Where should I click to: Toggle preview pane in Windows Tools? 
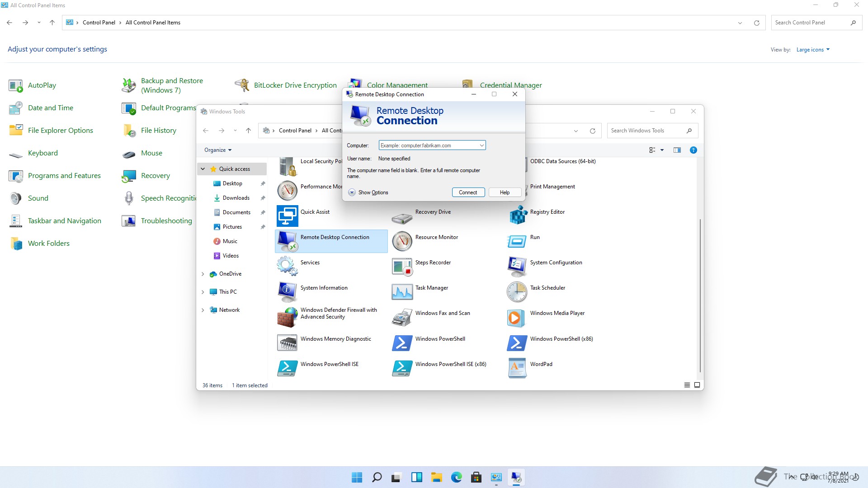(x=677, y=150)
